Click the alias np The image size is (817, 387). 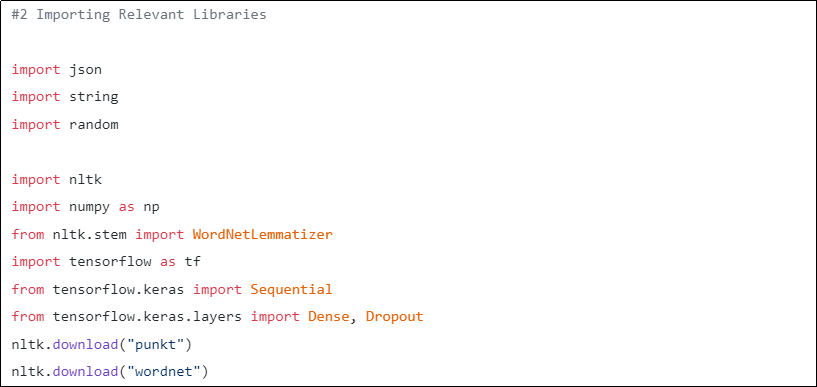[x=151, y=207]
